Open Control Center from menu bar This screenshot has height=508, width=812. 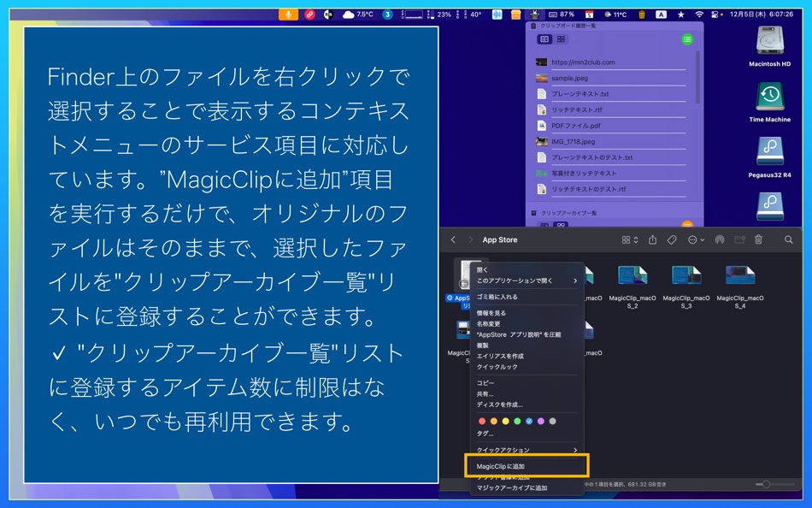click(x=717, y=15)
